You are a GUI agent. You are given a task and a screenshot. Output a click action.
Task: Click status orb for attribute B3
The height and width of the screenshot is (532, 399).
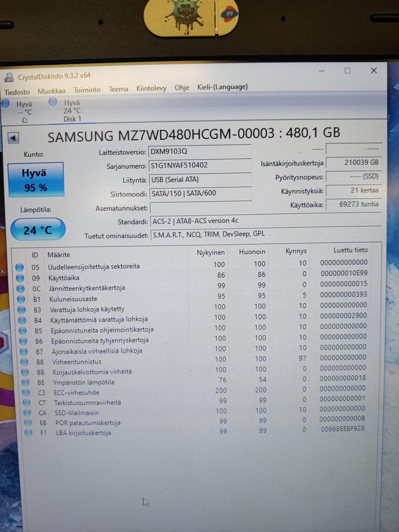point(22,310)
